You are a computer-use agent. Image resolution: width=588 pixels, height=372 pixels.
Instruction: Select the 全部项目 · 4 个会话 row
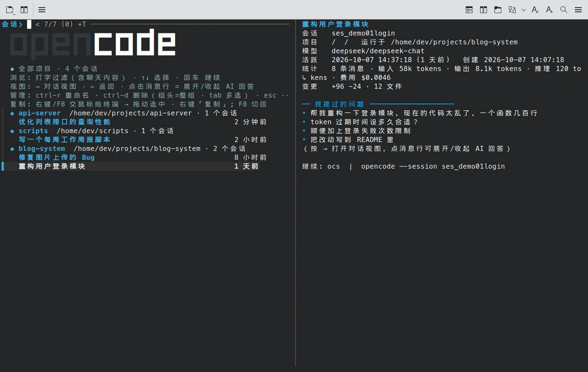[x=54, y=68]
